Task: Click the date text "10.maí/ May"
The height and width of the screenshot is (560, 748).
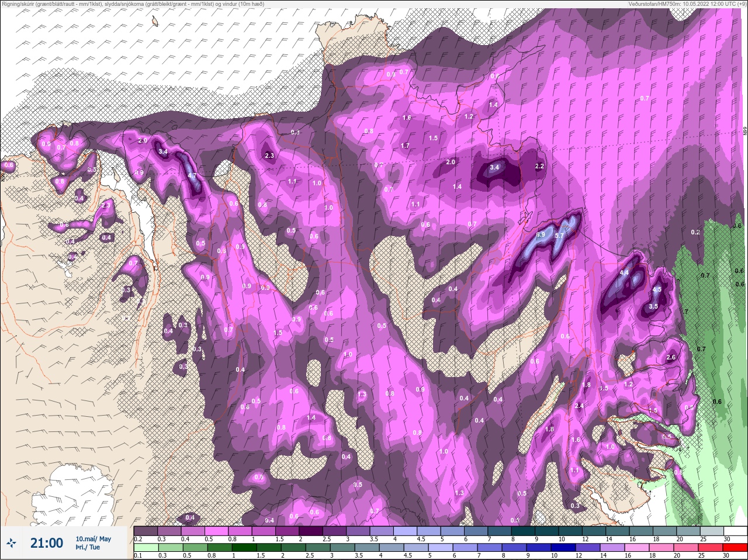Action: click(93, 539)
